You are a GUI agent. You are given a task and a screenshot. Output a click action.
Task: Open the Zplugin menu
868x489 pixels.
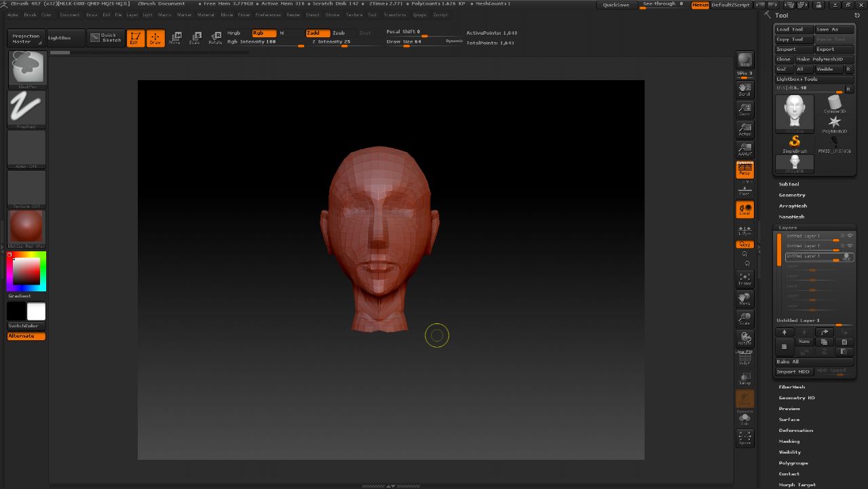(419, 14)
